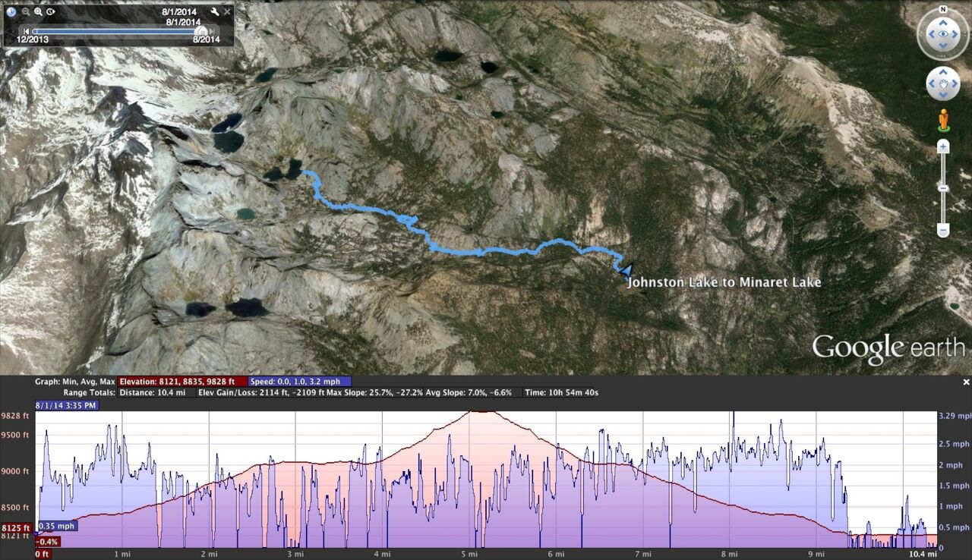The height and width of the screenshot is (560, 972).
Task: Click the time slider right-end thumb
Action: [202, 31]
